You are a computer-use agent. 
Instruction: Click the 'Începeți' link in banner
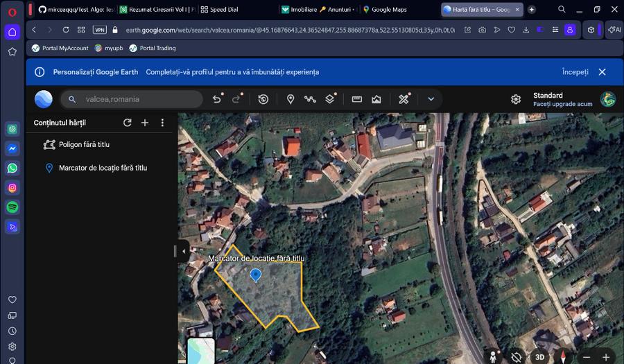point(575,72)
